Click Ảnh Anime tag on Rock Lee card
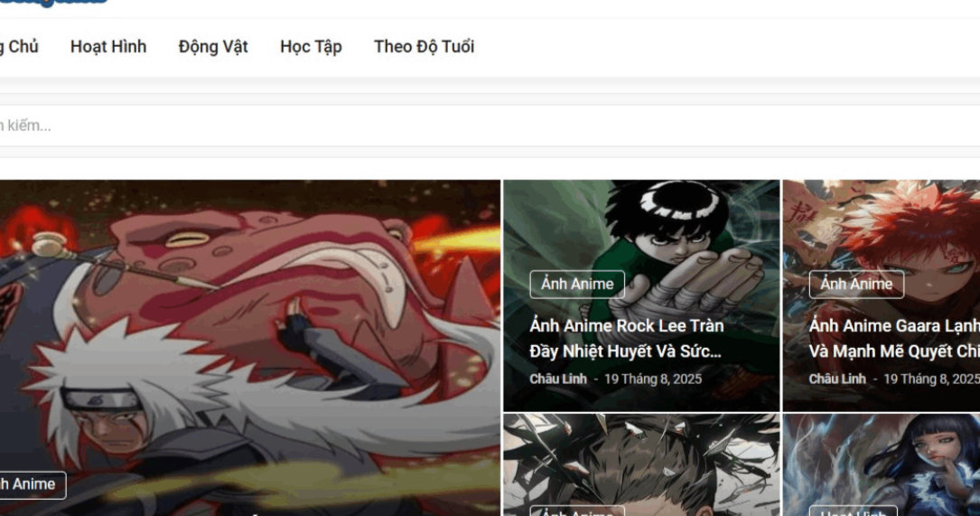Image resolution: width=980 pixels, height=516 pixels. (577, 284)
